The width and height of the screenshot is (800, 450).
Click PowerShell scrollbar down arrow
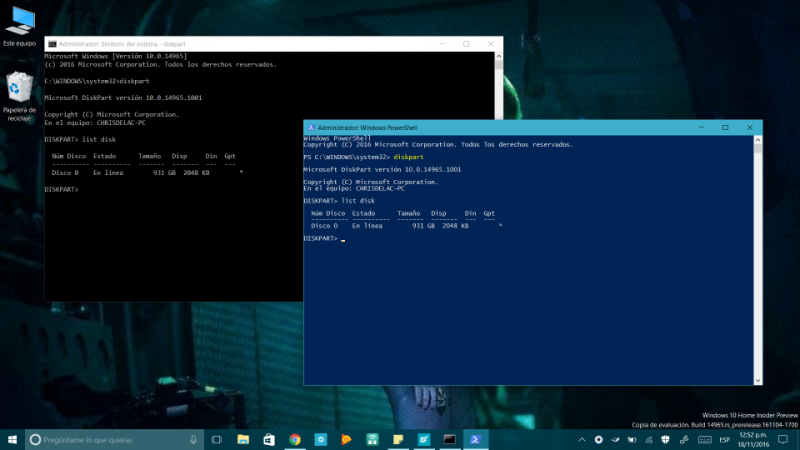coord(758,381)
